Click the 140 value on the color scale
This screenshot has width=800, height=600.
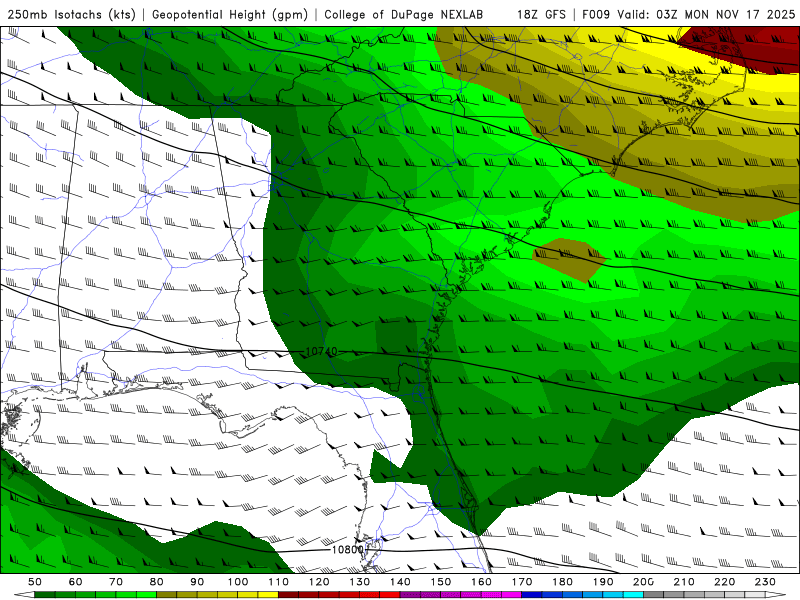click(400, 582)
